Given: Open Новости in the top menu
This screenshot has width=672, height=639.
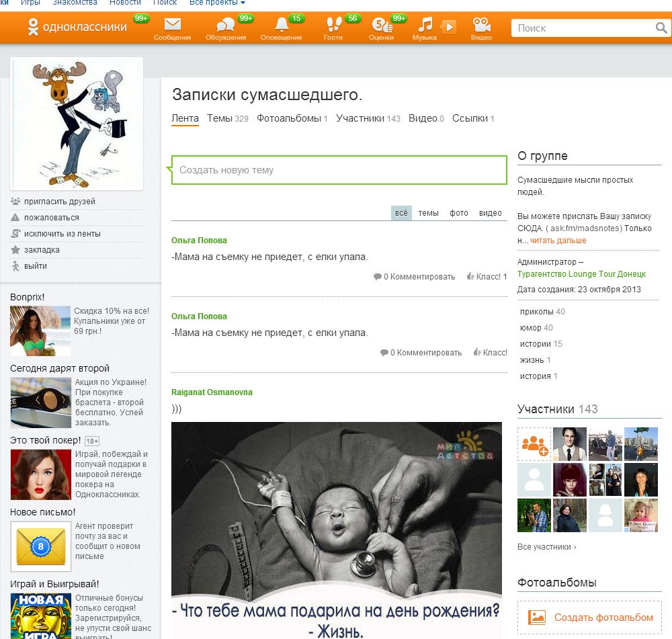Looking at the screenshot, I should coord(125,3).
